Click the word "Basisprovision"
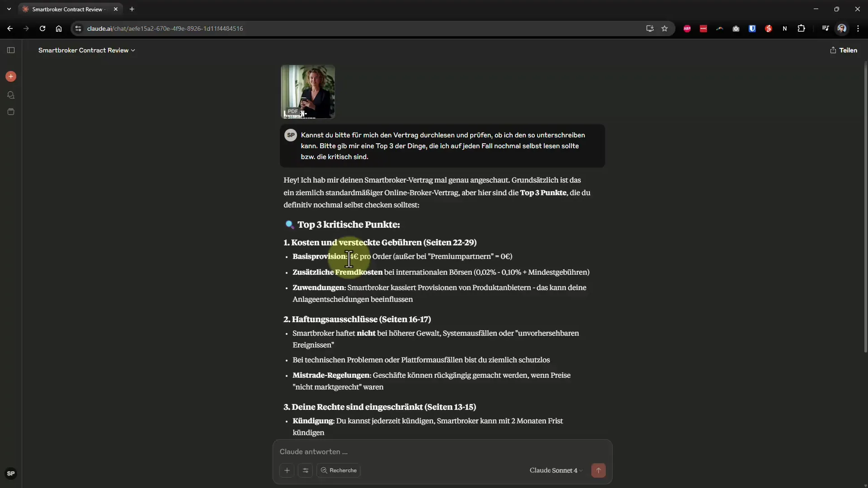The image size is (868, 488). [x=319, y=256]
